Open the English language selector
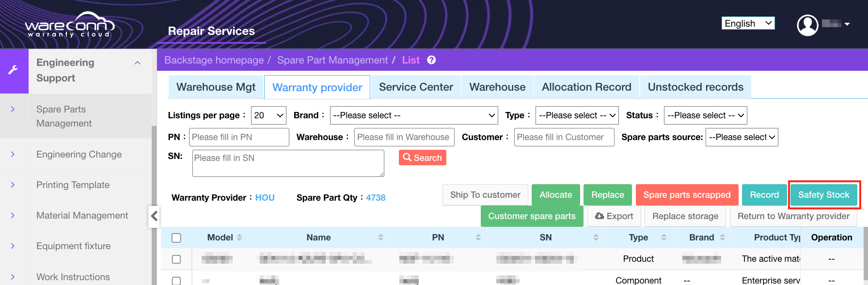The height and width of the screenshot is (285, 868). [x=748, y=23]
